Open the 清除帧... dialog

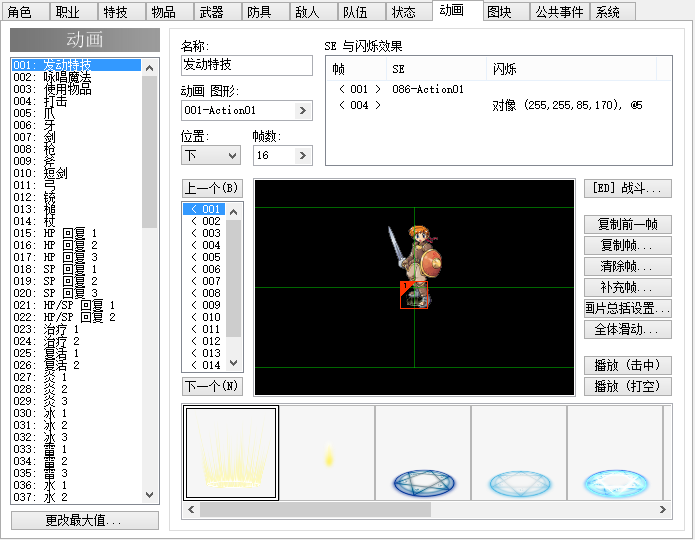(628, 266)
